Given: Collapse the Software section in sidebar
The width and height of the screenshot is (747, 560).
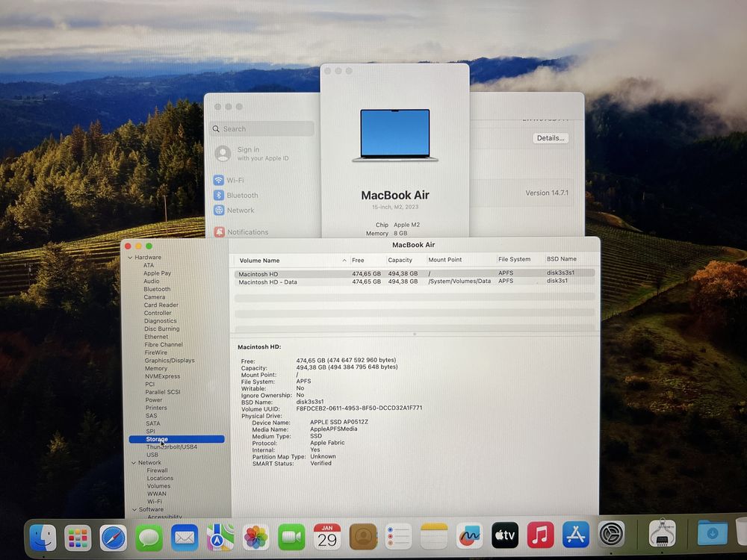Looking at the screenshot, I should coord(134,509).
